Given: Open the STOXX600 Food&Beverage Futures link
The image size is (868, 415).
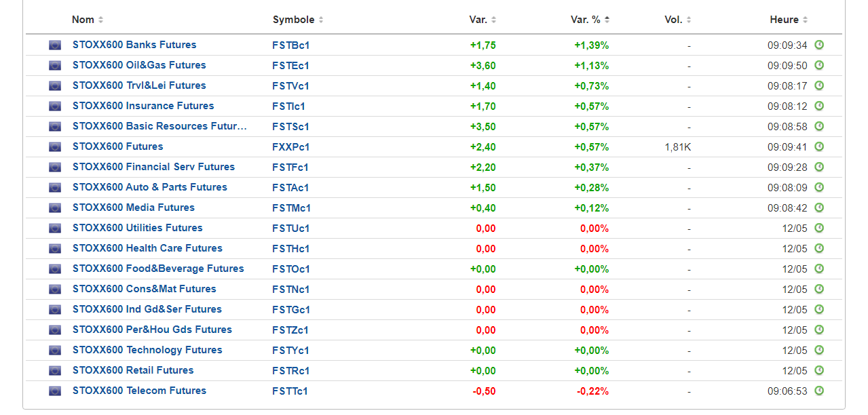Looking at the screenshot, I should 158,269.
